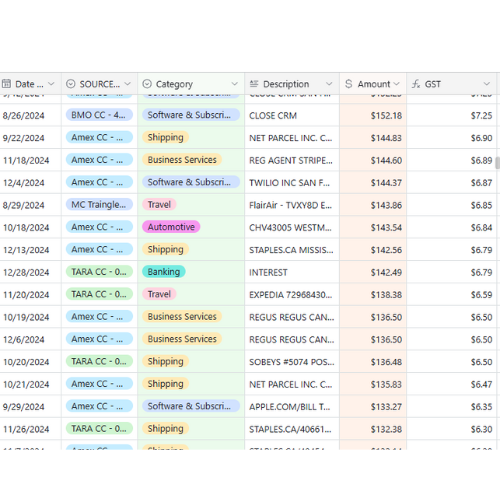This screenshot has width=500, height=500.
Task: Select the teal Banking category tag
Action: (x=164, y=272)
